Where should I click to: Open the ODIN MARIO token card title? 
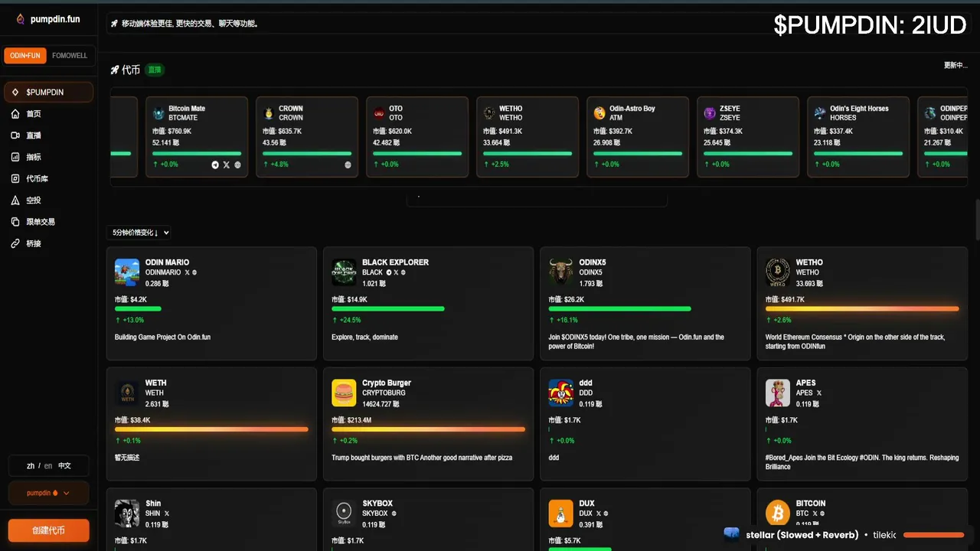point(167,262)
